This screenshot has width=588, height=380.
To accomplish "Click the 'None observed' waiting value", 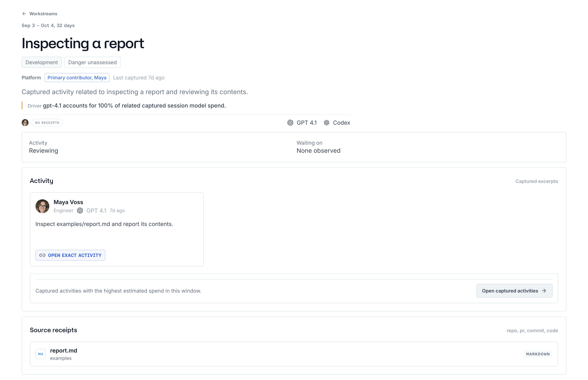I will (318, 151).
